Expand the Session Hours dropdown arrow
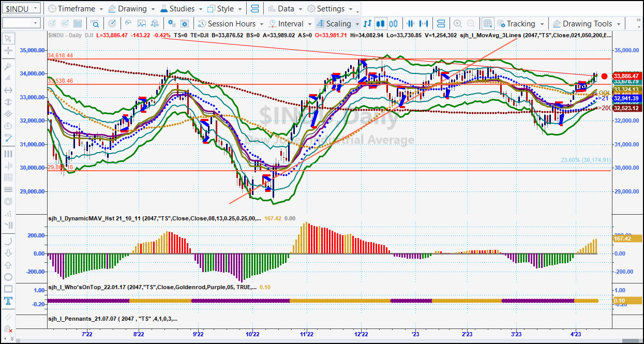The height and width of the screenshot is (344, 644). (x=262, y=24)
